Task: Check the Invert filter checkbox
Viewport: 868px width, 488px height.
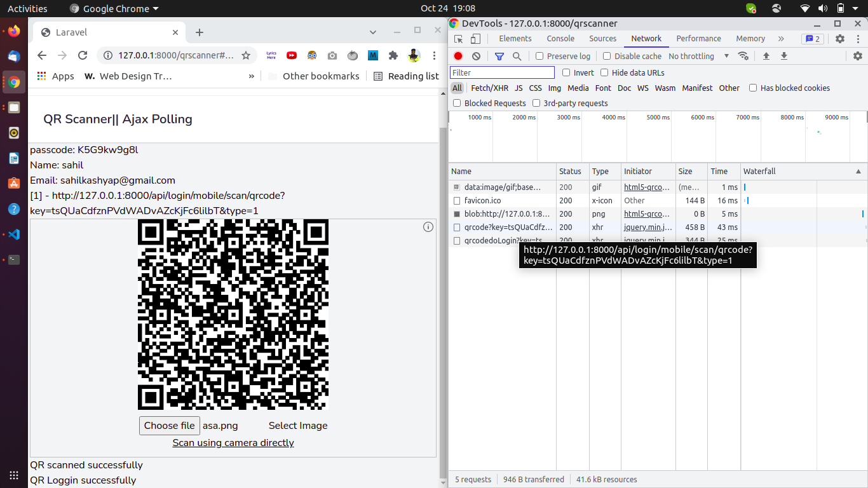Action: (x=566, y=72)
